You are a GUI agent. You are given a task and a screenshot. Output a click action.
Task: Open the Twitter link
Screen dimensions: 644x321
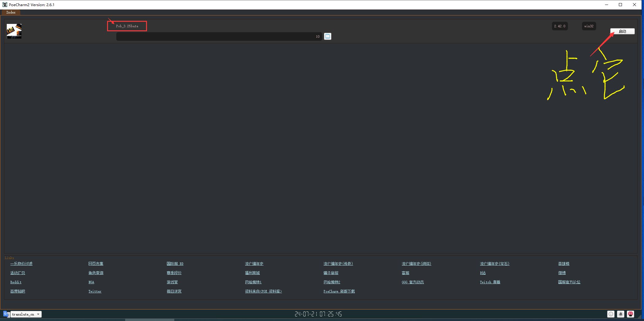pyautogui.click(x=95, y=291)
